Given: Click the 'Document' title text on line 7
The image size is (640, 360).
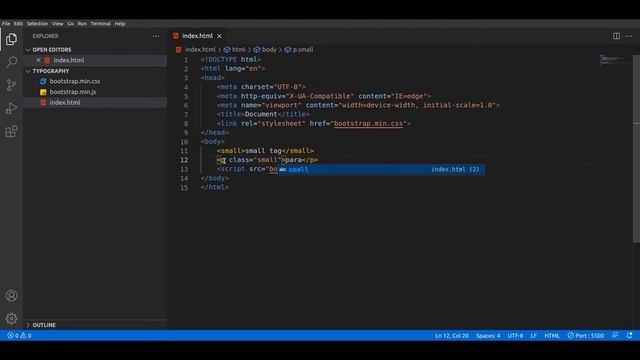Looking at the screenshot, I should point(261,114).
